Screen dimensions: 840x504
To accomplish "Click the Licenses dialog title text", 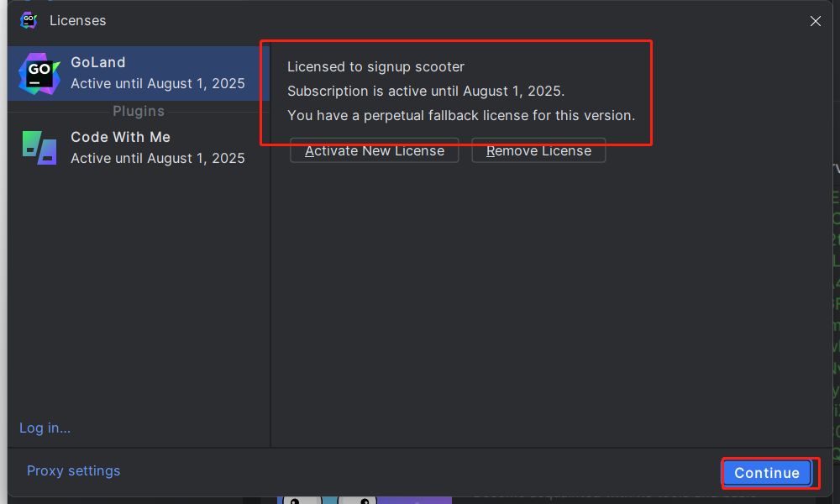I will point(77,20).
